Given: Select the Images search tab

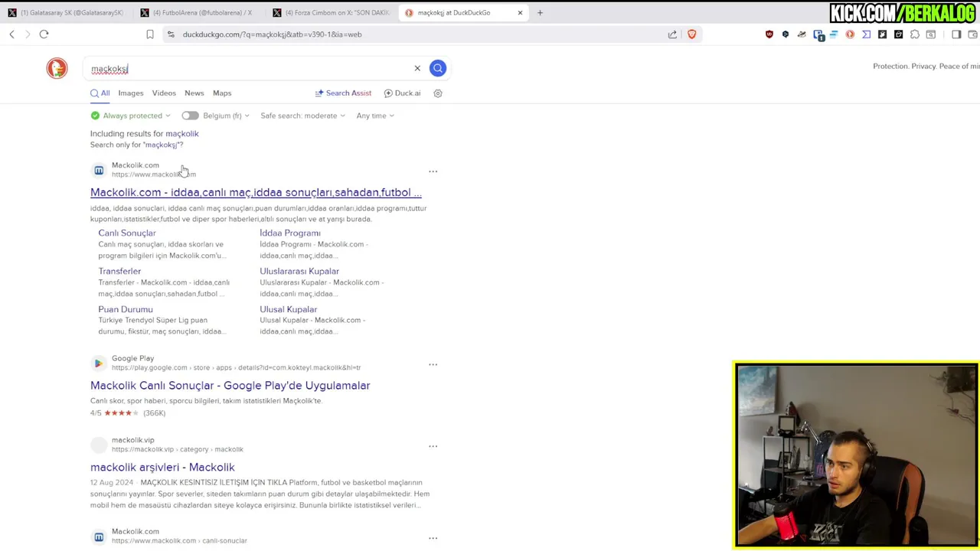Looking at the screenshot, I should point(130,93).
